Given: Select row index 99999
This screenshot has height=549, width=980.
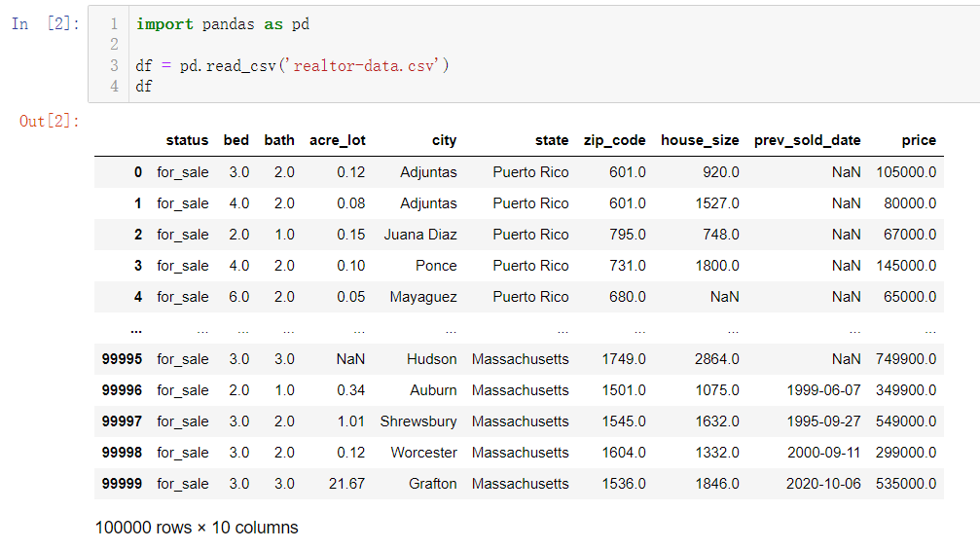Looking at the screenshot, I should pyautogui.click(x=122, y=484).
